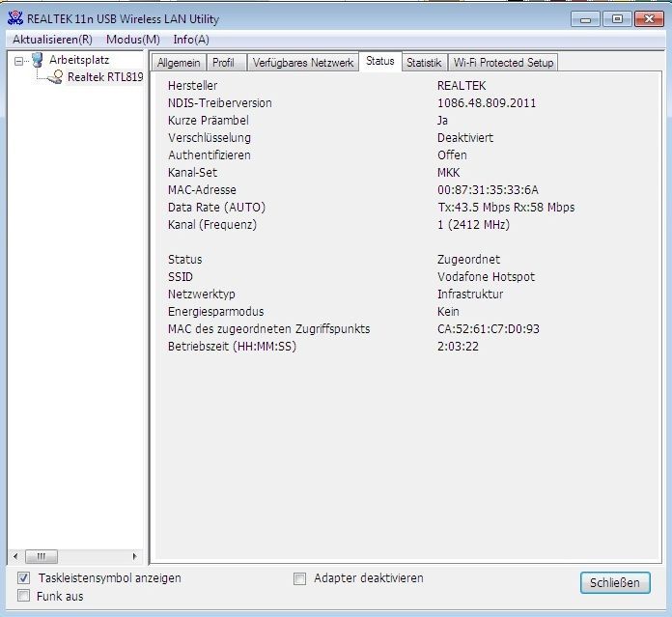
Task: Select Realtek RTL819 in the tree
Action: [x=105, y=77]
